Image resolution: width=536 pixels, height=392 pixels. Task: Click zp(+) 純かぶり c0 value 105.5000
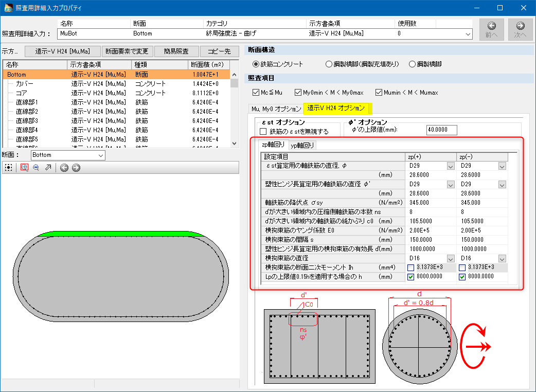click(x=431, y=221)
